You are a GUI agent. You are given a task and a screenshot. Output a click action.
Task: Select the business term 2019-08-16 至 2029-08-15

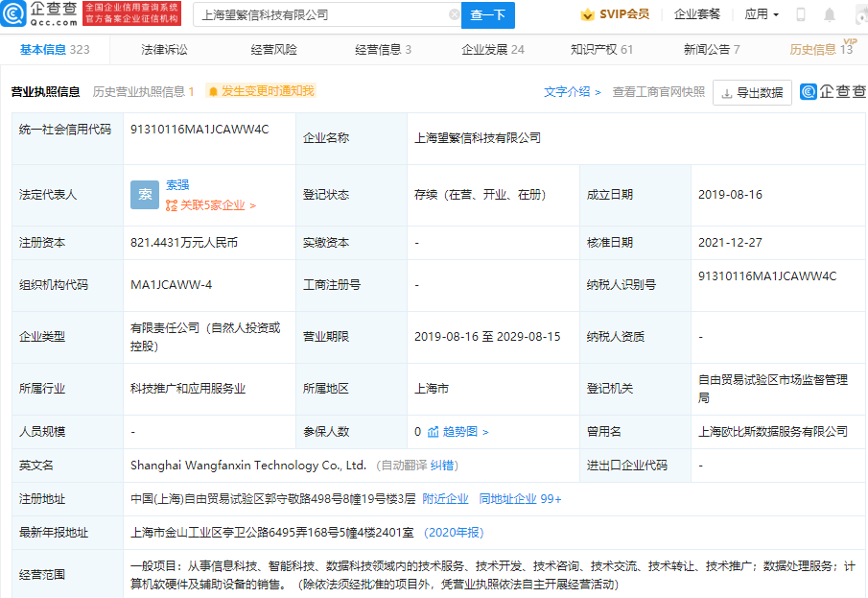487,337
